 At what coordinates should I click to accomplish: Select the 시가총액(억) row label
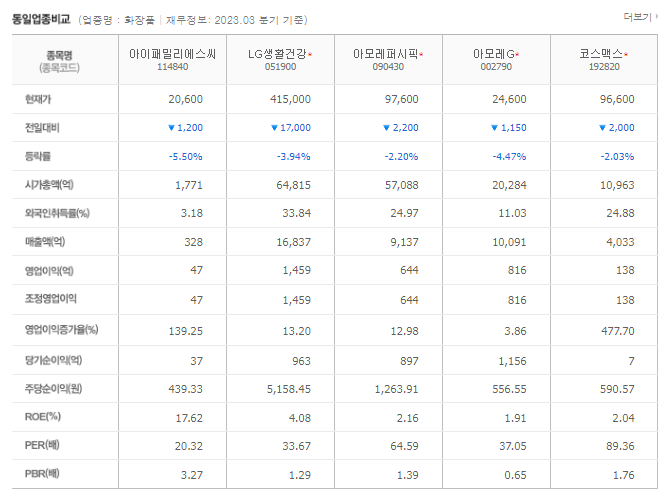coord(49,184)
